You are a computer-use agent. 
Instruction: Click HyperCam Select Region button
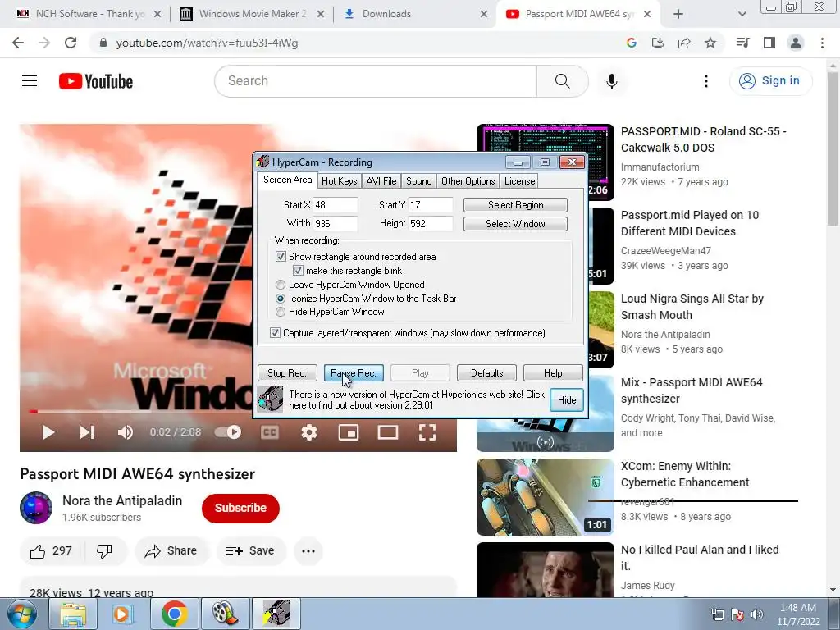tap(515, 204)
